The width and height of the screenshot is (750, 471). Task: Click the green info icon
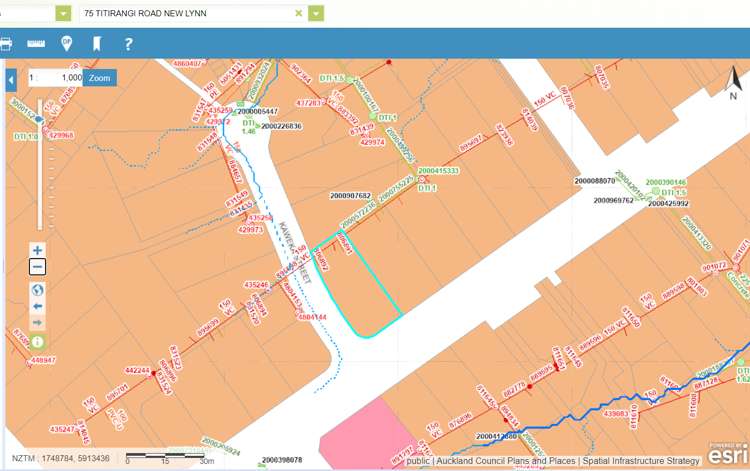tap(37, 341)
